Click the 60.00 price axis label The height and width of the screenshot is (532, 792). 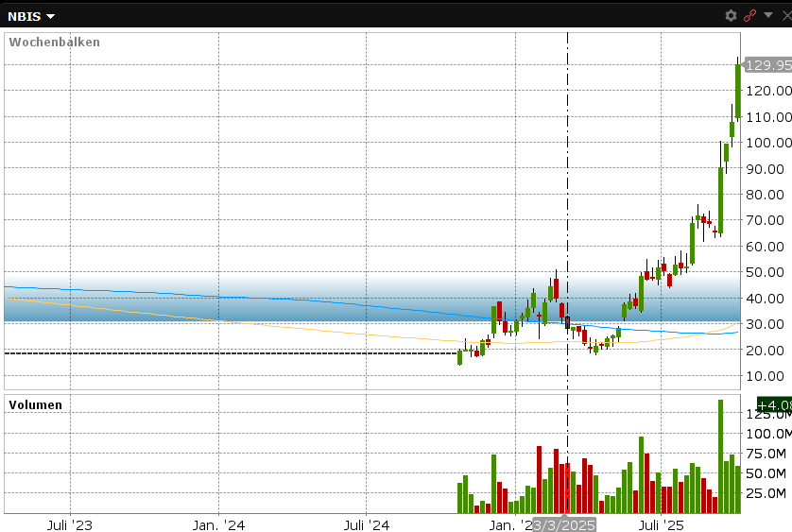click(x=766, y=247)
